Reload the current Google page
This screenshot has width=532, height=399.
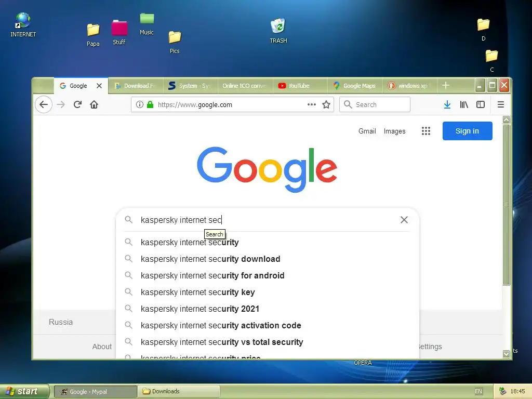coord(77,104)
